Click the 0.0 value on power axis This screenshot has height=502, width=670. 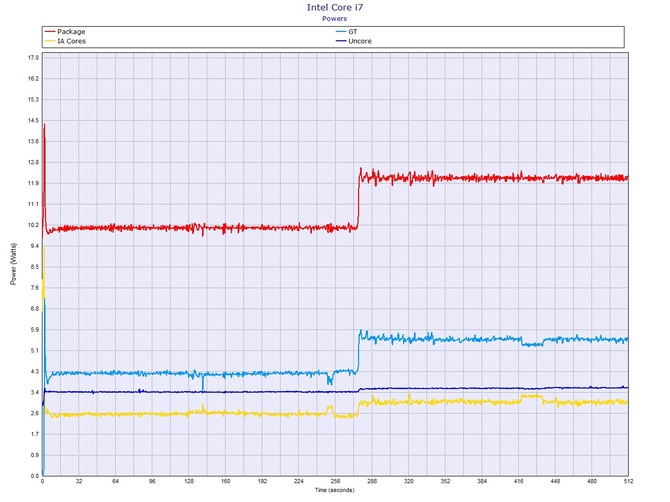(x=34, y=476)
